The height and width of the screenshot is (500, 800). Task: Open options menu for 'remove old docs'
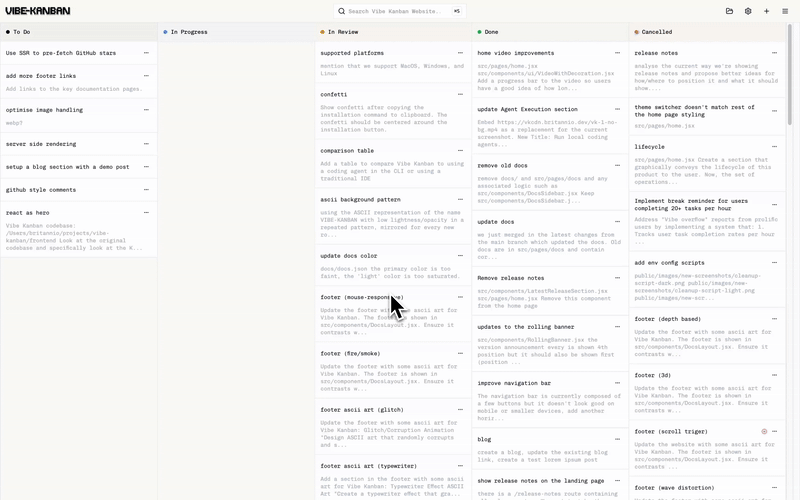pyautogui.click(x=617, y=165)
